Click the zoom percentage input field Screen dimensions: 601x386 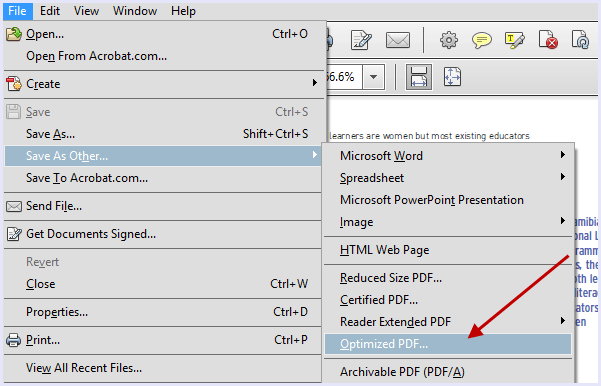click(x=343, y=77)
